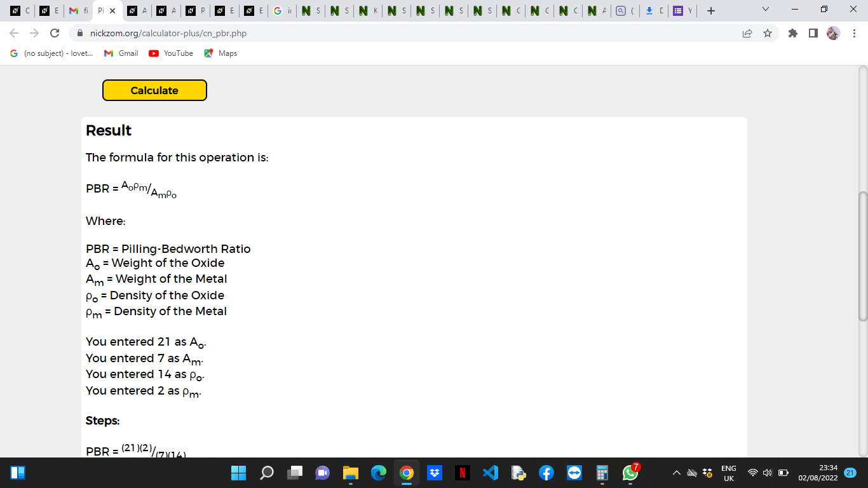Click the battery tray icon
Viewport: 868px width, 488px height.
point(783,473)
